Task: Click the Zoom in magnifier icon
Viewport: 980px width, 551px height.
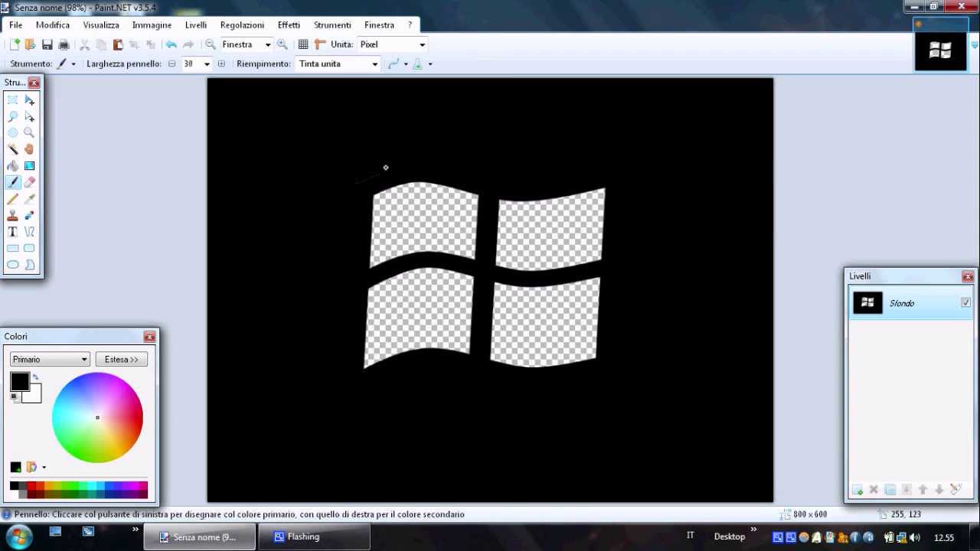Action: coord(283,44)
